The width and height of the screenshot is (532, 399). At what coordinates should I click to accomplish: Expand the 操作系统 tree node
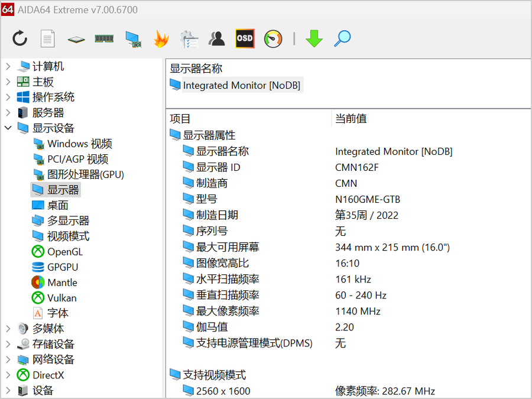(8, 97)
